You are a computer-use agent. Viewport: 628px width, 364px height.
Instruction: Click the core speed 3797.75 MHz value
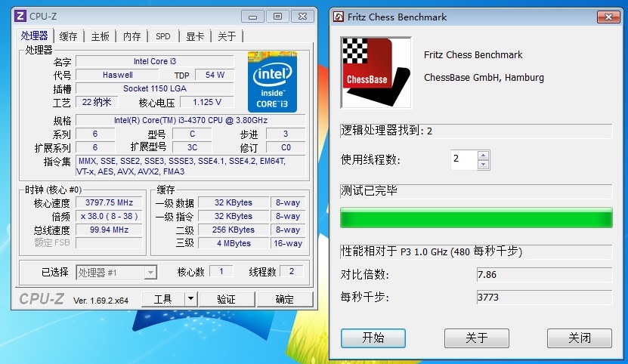[x=109, y=202]
